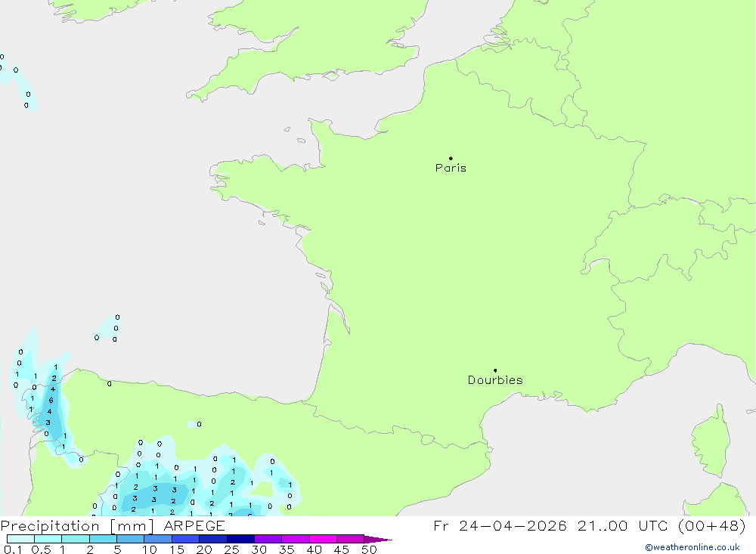Click the legend value label '0.1'
Viewport: 756px width, 554px height.
click(x=13, y=549)
